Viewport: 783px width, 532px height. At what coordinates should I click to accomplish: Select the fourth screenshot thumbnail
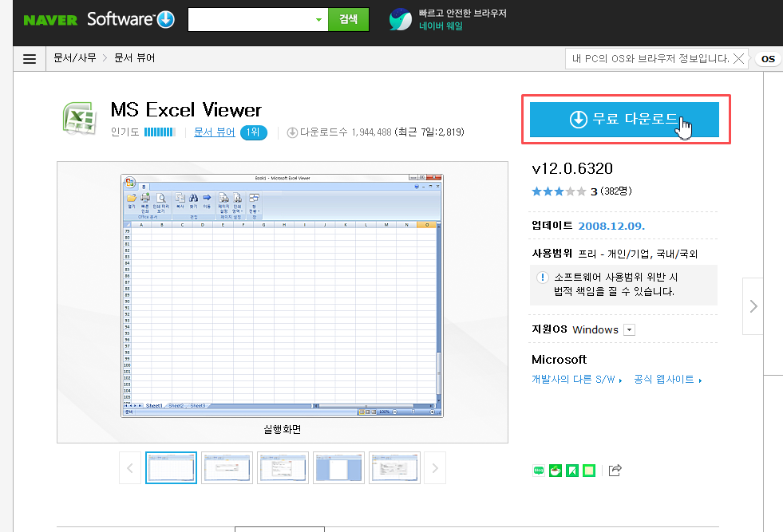point(338,468)
